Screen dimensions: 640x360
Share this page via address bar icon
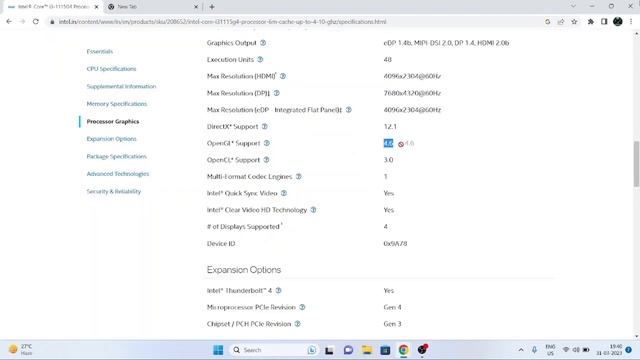coord(561,22)
